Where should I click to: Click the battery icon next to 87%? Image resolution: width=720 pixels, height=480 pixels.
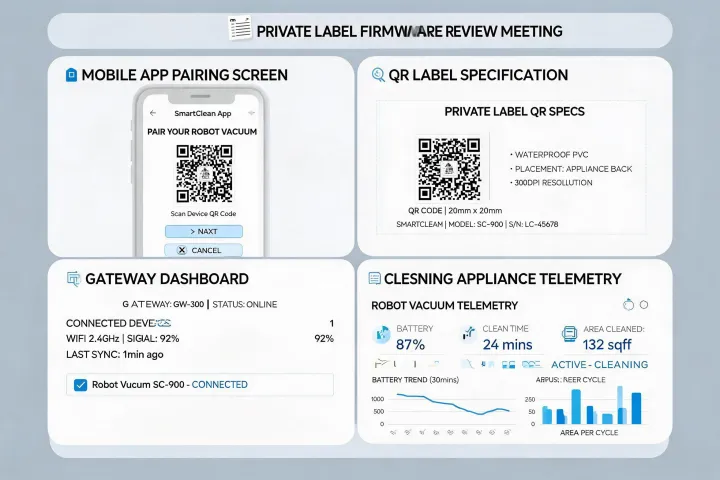pos(381,335)
